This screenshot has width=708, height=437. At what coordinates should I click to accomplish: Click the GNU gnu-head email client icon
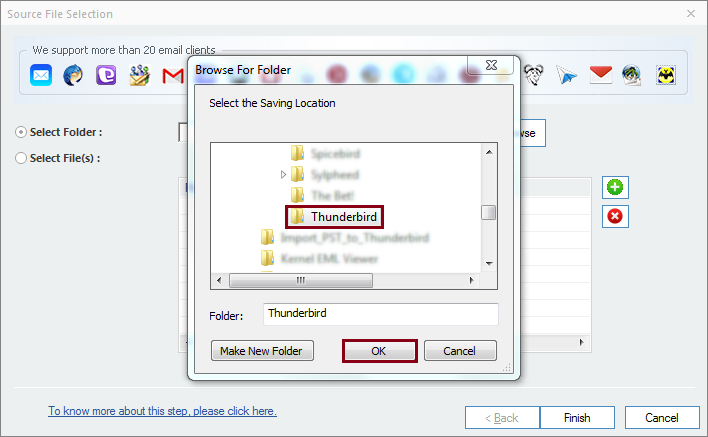pyautogui.click(x=534, y=75)
